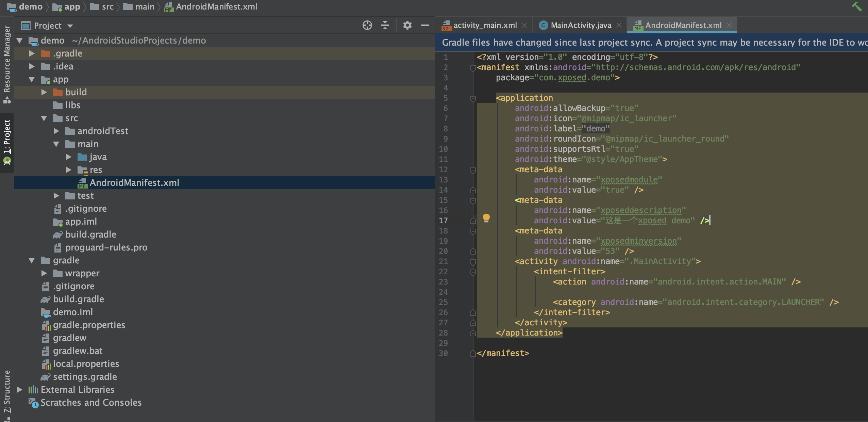Screen dimensions: 868x422
Task: Select build.gradle under the app folder
Action: tap(90, 234)
